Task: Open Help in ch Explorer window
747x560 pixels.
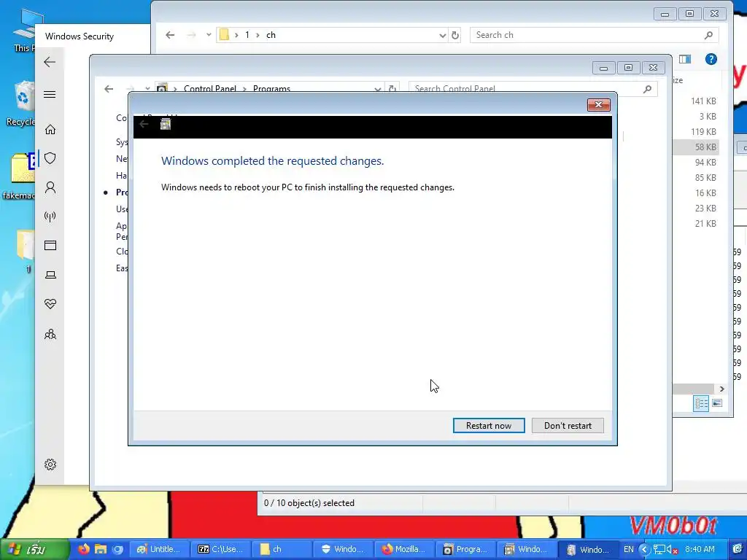Action: pos(711,59)
